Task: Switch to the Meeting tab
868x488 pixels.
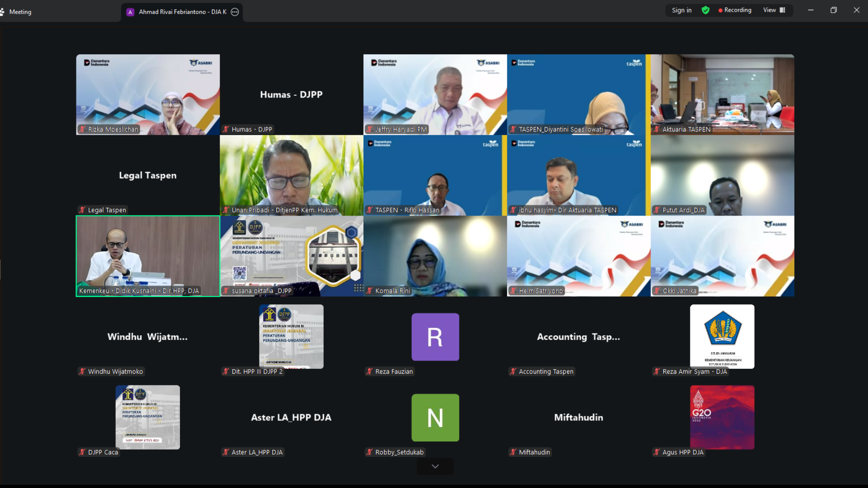Action: [20, 12]
